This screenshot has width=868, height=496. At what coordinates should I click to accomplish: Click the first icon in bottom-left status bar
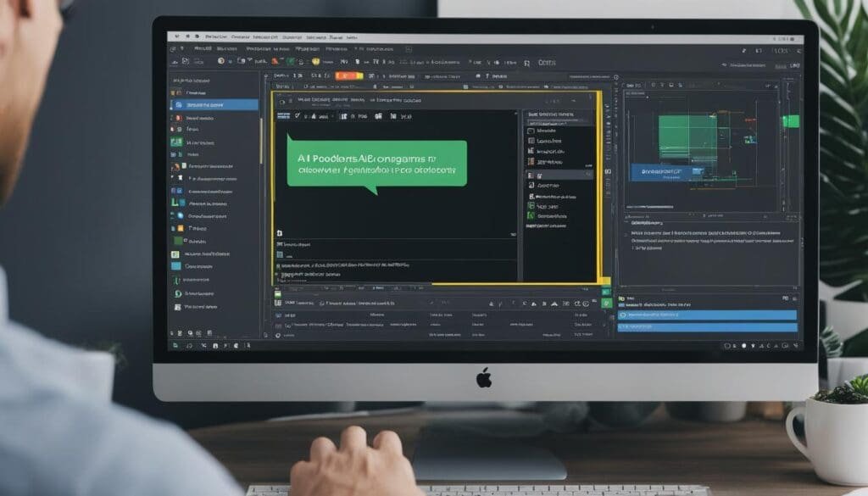(175, 345)
